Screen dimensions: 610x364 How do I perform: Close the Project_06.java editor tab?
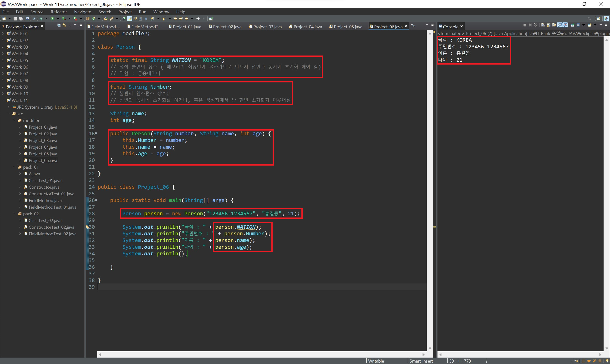click(x=406, y=26)
